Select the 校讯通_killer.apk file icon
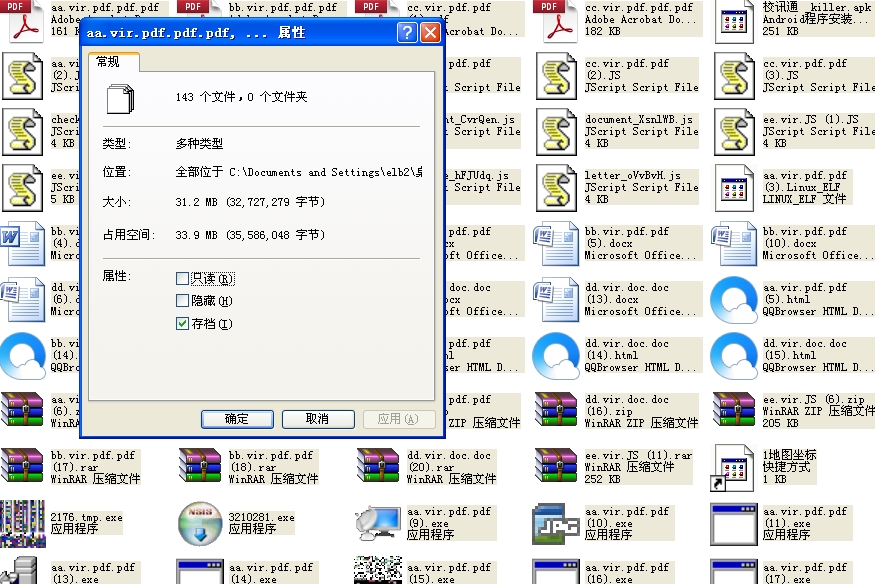This screenshot has width=875, height=584. 735,20
